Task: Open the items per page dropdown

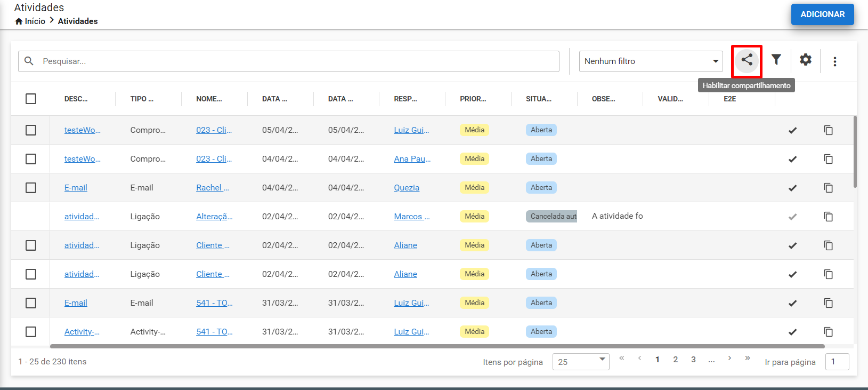Action: [581, 362]
